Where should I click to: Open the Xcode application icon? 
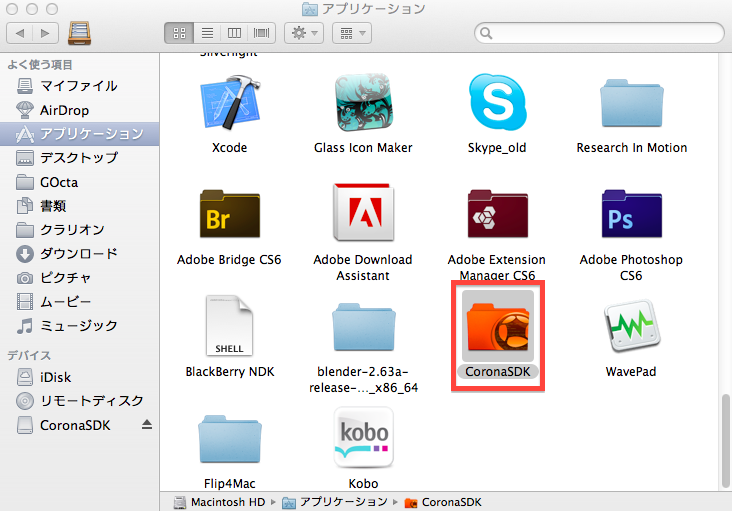[230, 102]
